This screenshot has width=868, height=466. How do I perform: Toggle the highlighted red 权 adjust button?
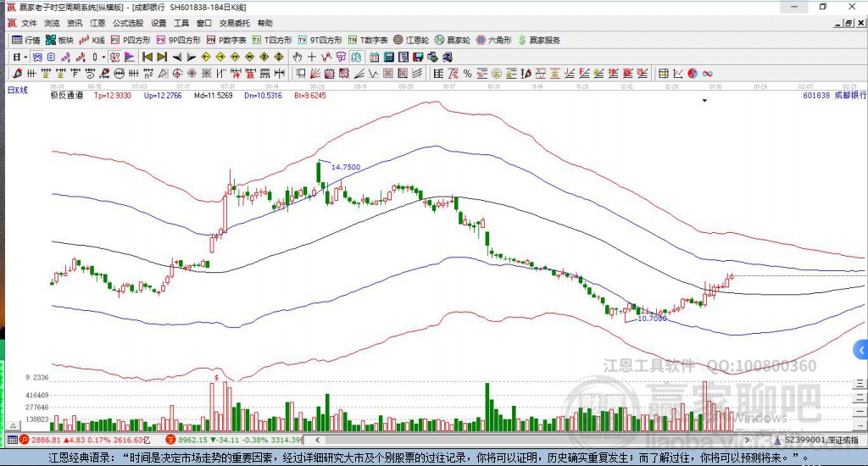pyautogui.click(x=114, y=57)
